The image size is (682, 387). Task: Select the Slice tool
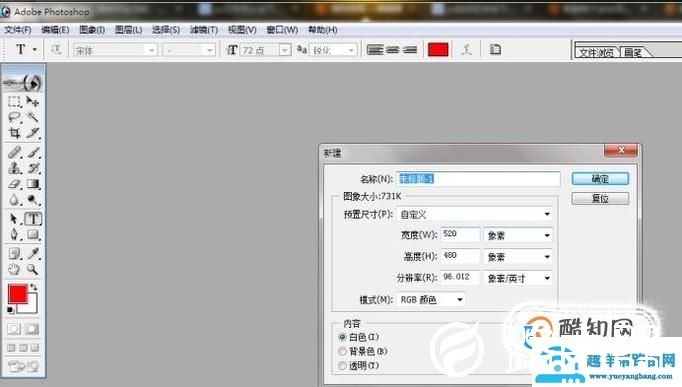(x=33, y=133)
